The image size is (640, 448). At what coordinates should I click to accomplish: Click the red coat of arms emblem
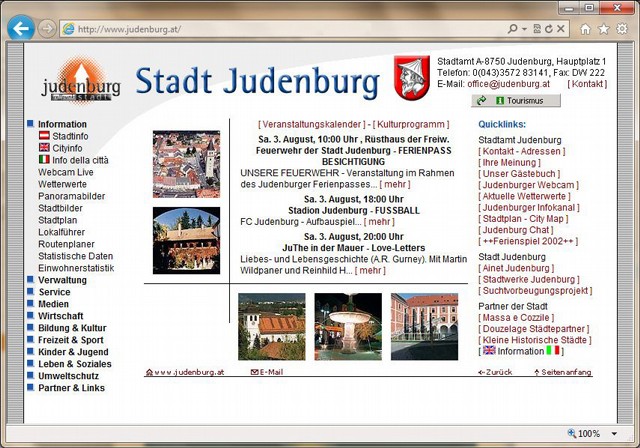(x=411, y=78)
